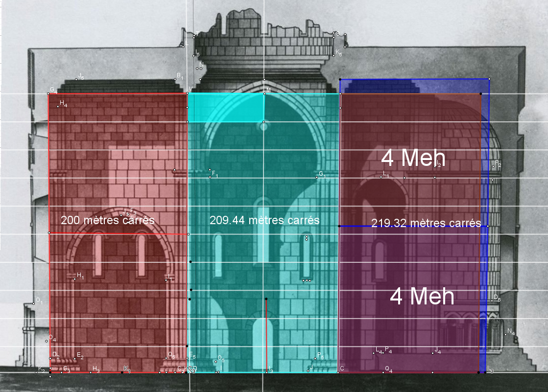Click point H3 on the baseline
The height and width of the screenshot is (392, 548).
pyautogui.click(x=91, y=372)
